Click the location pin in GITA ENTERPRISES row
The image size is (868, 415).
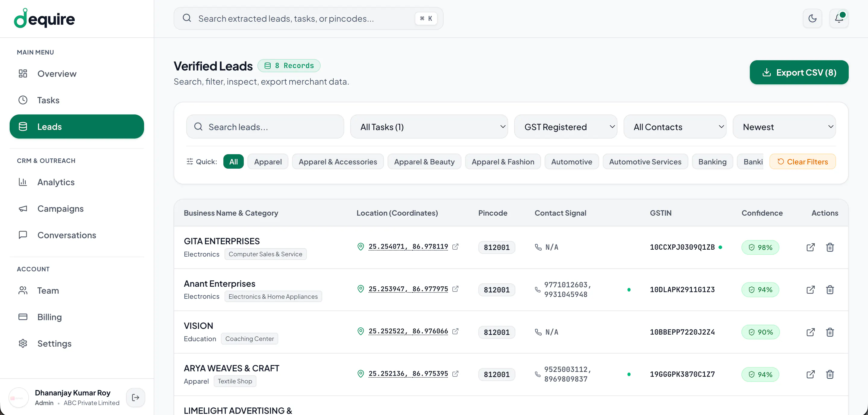(360, 247)
